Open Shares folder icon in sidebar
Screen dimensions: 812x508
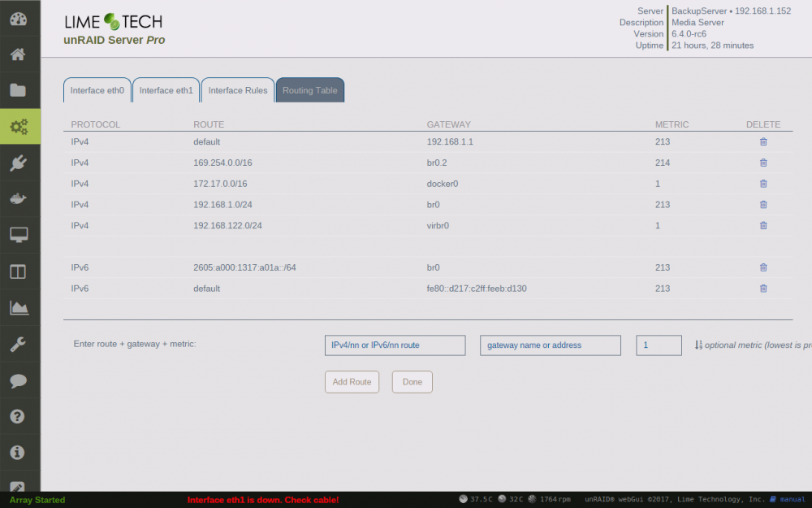tap(18, 90)
